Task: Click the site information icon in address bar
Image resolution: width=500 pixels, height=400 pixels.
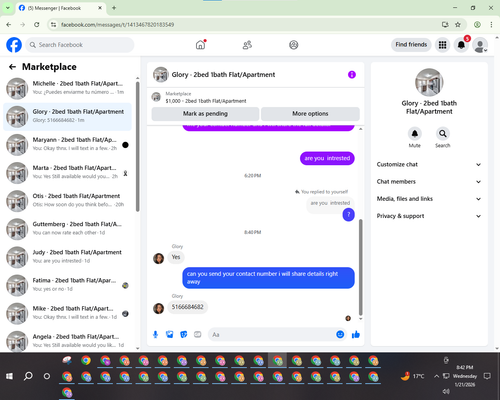Action: pyautogui.click(x=53, y=25)
